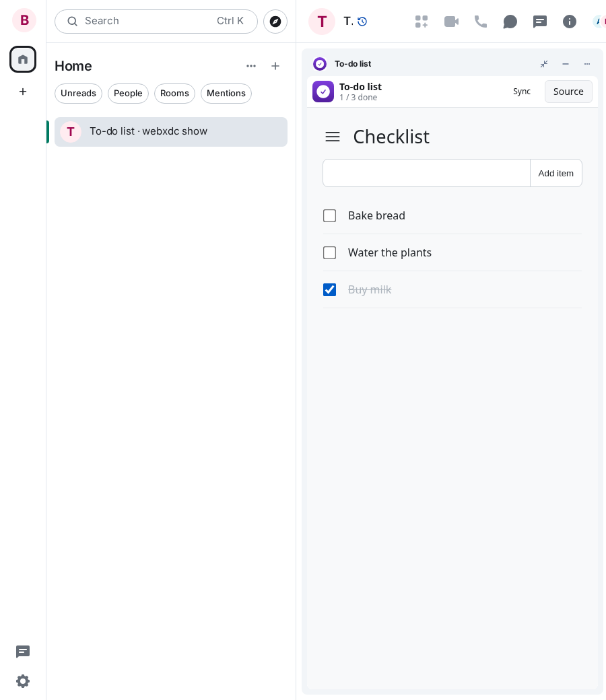The height and width of the screenshot is (700, 606).
Task: Click the Bake bread item text
Action: point(376,215)
